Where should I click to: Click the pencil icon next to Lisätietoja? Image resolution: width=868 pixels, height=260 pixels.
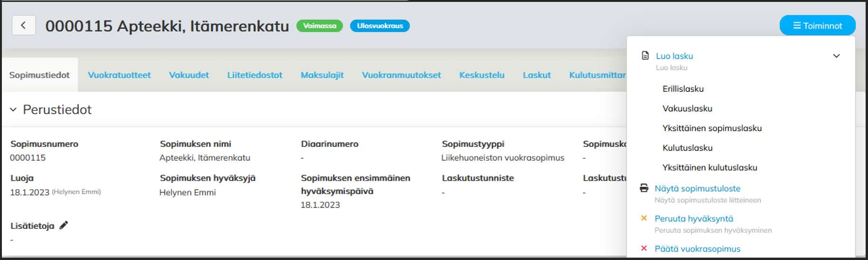(64, 225)
